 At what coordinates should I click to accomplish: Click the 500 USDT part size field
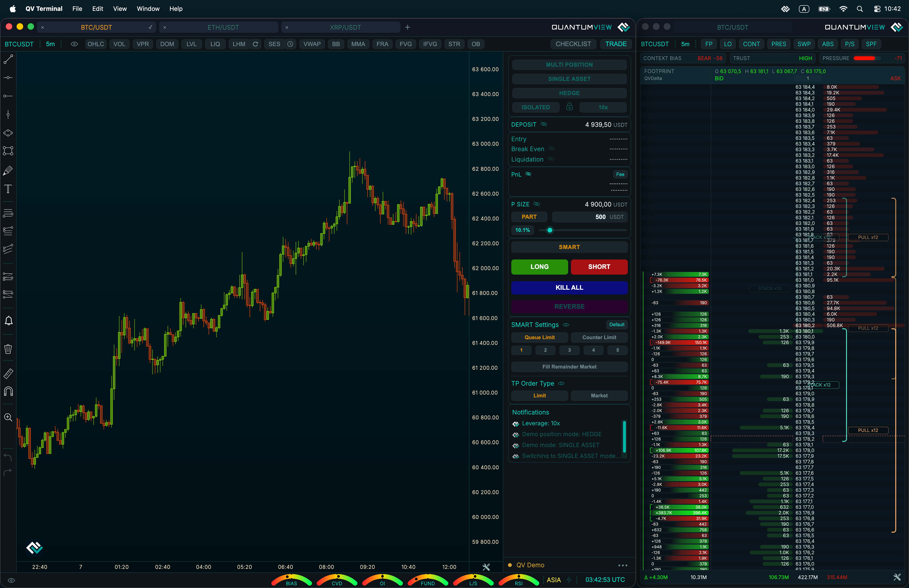589,217
